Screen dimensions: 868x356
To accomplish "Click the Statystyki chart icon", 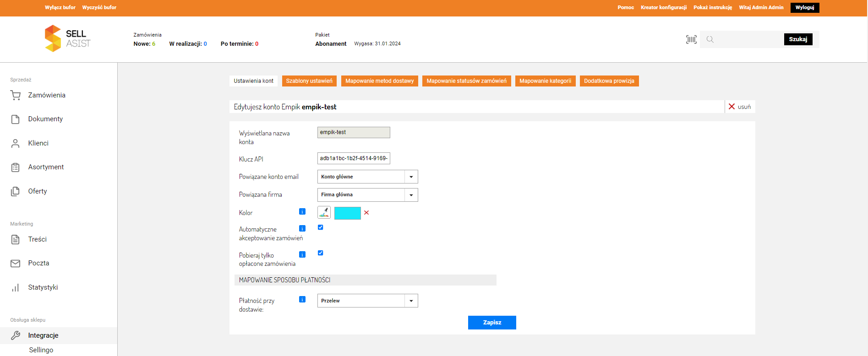I will 16,287.
